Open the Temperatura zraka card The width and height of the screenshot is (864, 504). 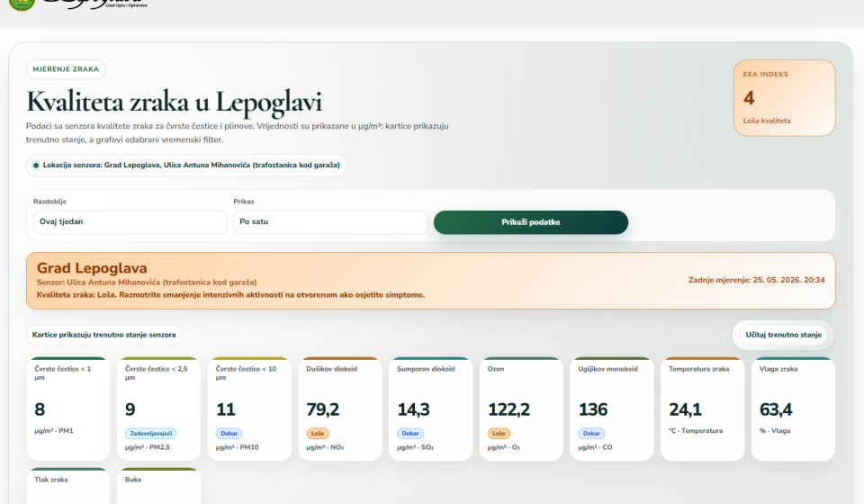click(x=703, y=409)
